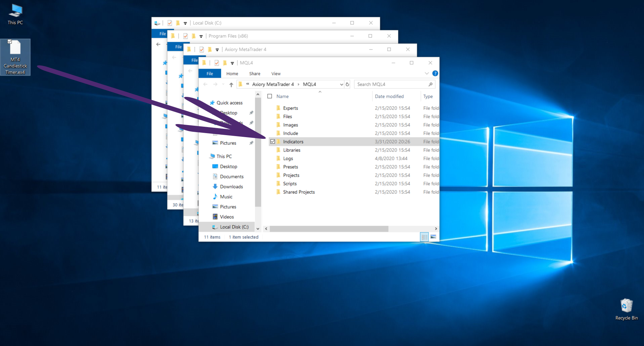Open the Home ribbon tab
644x346 pixels.
[x=232, y=73]
